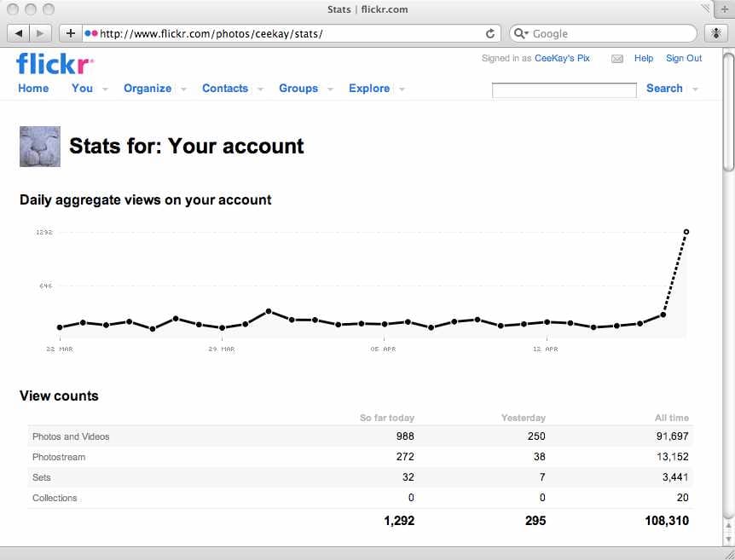Viewport: 735px width, 560px height.
Task: Open the Contacts menu
Action: point(225,88)
